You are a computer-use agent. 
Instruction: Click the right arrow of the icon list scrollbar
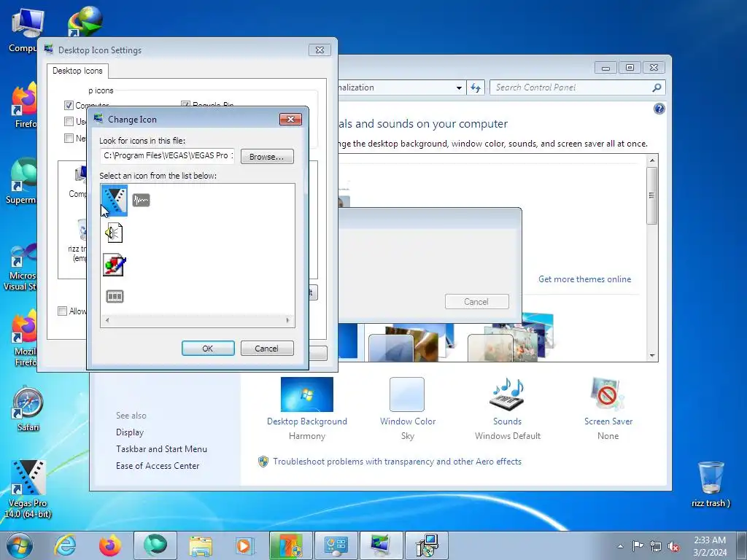click(x=287, y=320)
